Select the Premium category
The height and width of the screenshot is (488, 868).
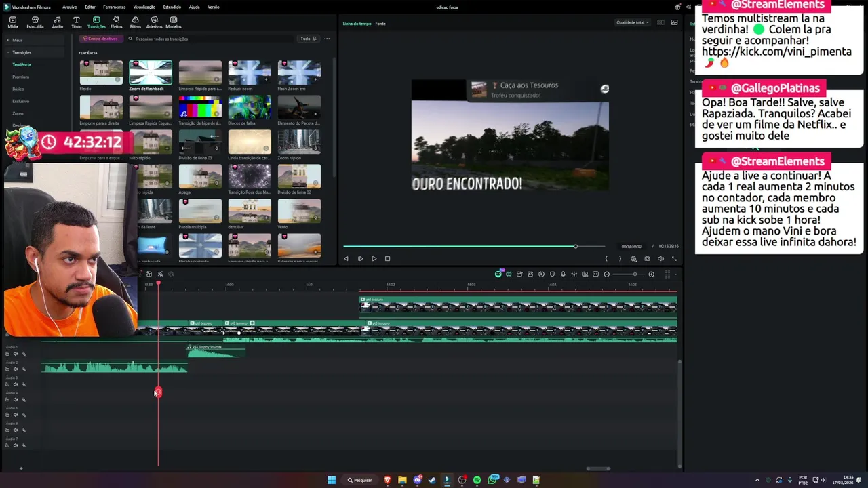20,77
